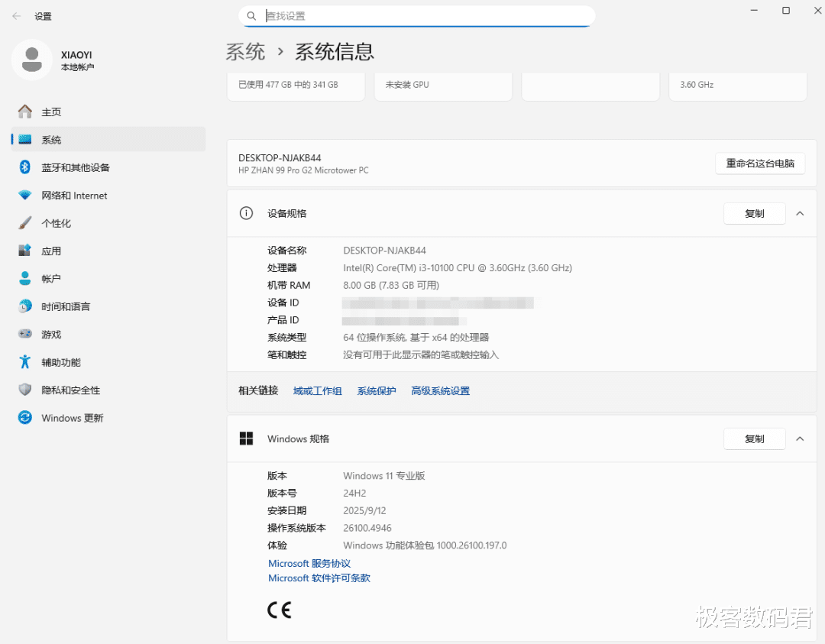Viewport: 825px width, 644px height.
Task: Select the 没有可用于此显示器 pen touch text
Action: click(420, 354)
